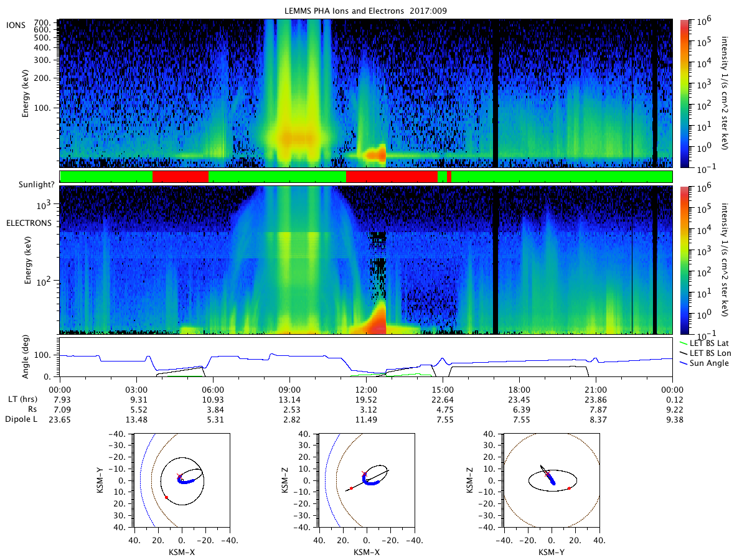Click the "Rs" row label
The height and width of the screenshot is (560, 747).
tap(34, 409)
